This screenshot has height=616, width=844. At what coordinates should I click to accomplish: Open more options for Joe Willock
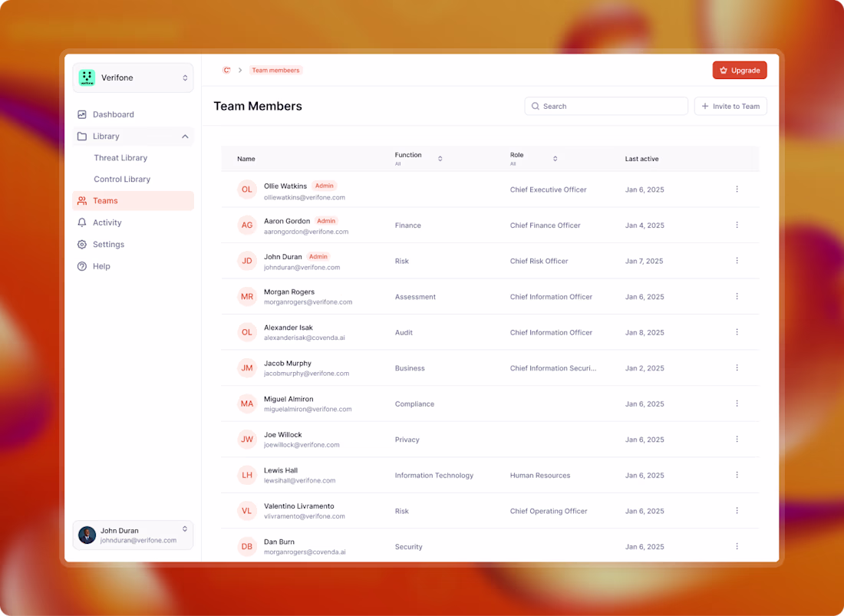click(737, 439)
